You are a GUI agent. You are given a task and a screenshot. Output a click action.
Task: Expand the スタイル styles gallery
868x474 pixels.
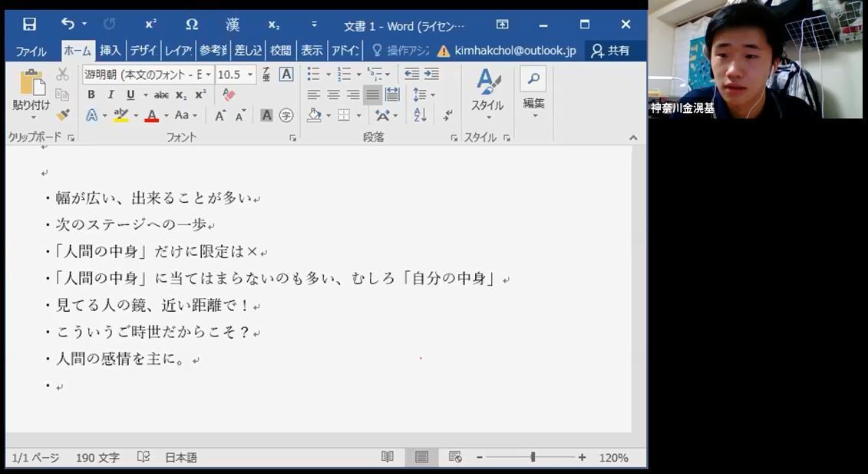(487, 92)
